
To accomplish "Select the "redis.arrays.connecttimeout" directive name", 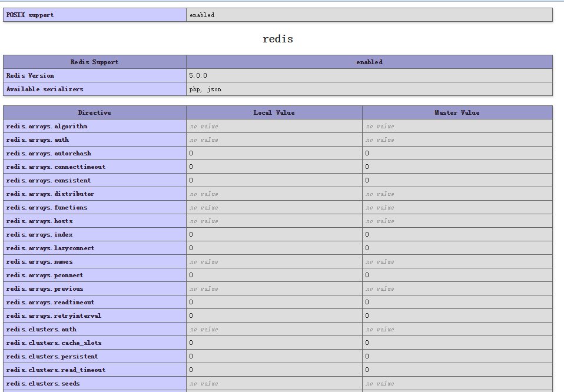I will point(56,167).
